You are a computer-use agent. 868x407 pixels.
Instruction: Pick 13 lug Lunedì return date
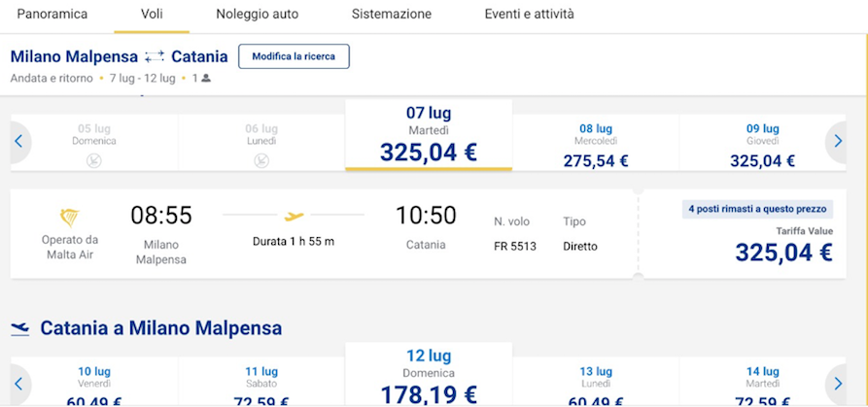tap(596, 382)
